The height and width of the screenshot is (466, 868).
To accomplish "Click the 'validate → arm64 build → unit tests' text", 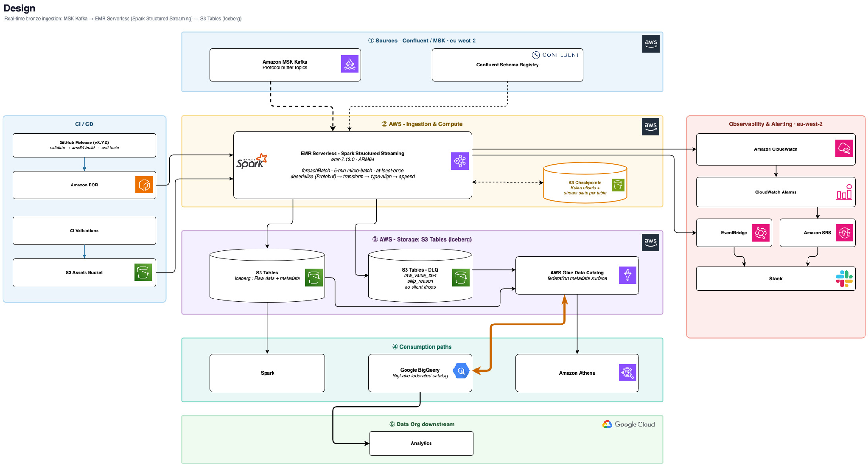I will point(84,148).
